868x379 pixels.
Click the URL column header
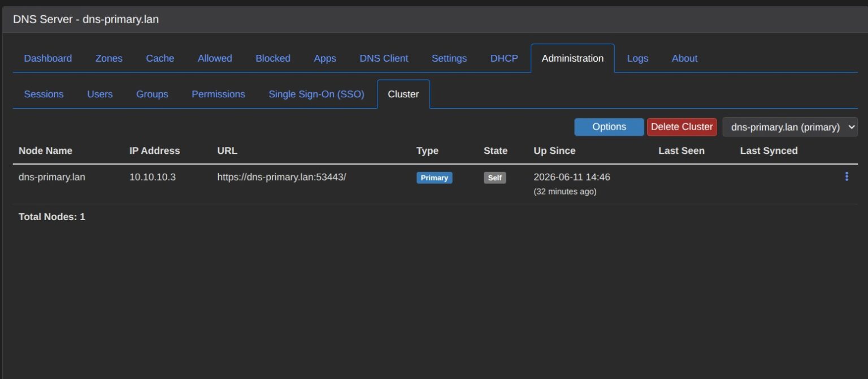[x=227, y=150]
